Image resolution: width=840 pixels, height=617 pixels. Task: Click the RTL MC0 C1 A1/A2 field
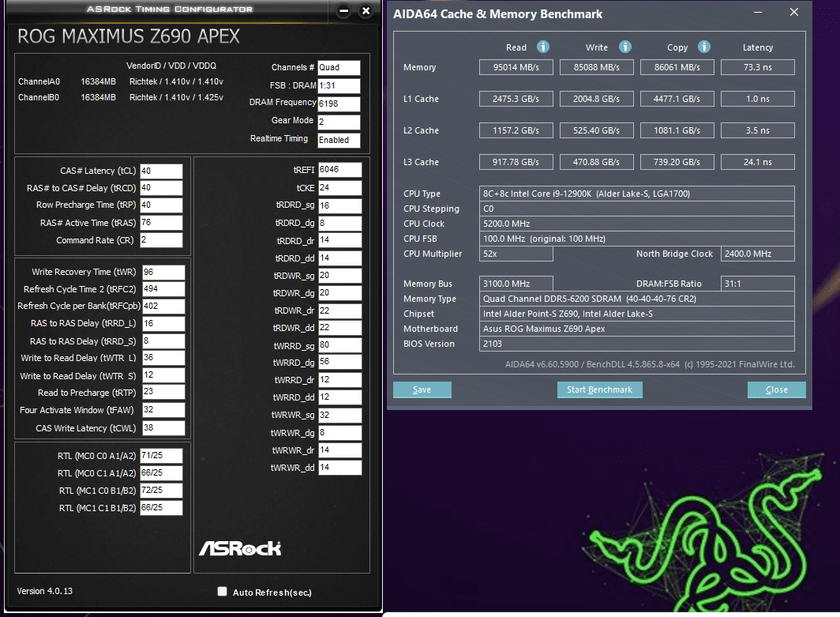tap(161, 472)
